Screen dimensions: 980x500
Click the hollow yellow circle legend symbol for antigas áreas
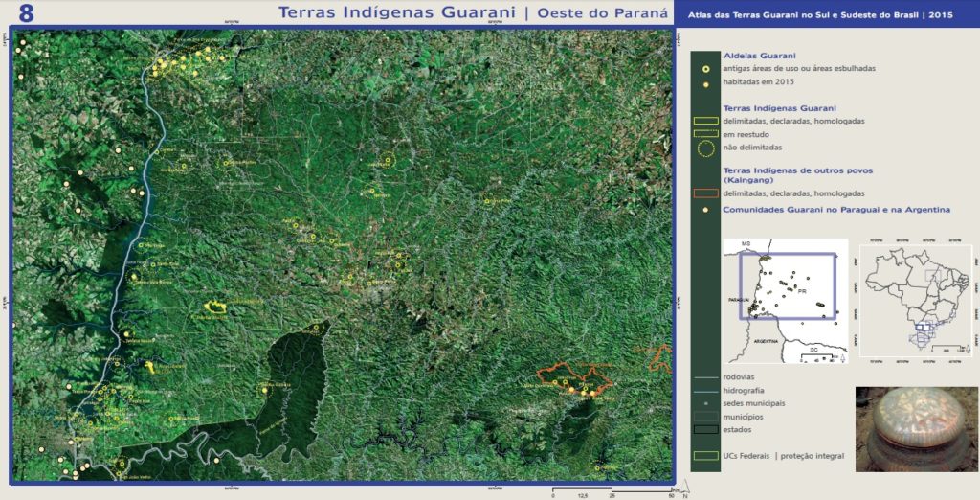tap(705, 69)
